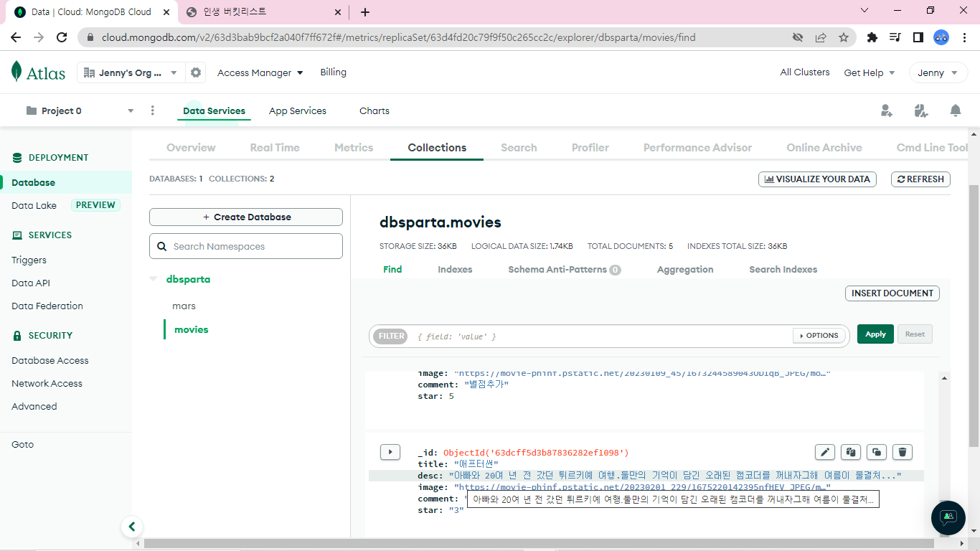Clone the 애프터썬 document

pyautogui.click(x=877, y=452)
